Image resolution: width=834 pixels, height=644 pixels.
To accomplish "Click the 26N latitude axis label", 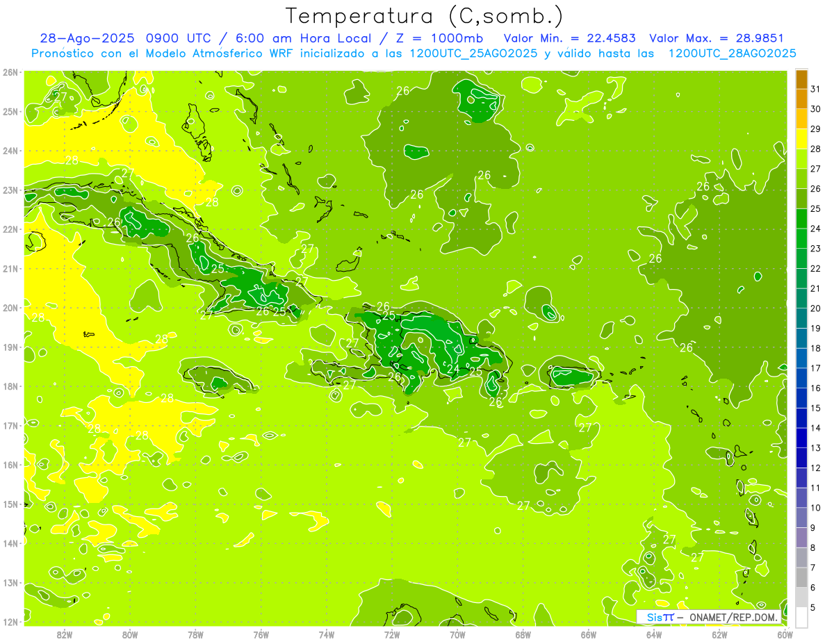I will [x=10, y=72].
